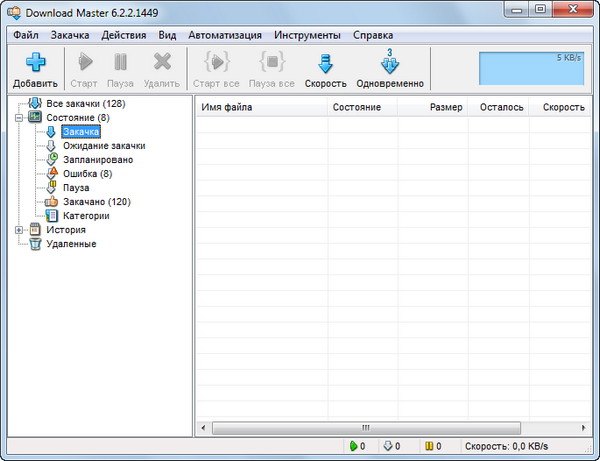Click the Скорость speed toolbar icon
600x461 pixels.
325,62
